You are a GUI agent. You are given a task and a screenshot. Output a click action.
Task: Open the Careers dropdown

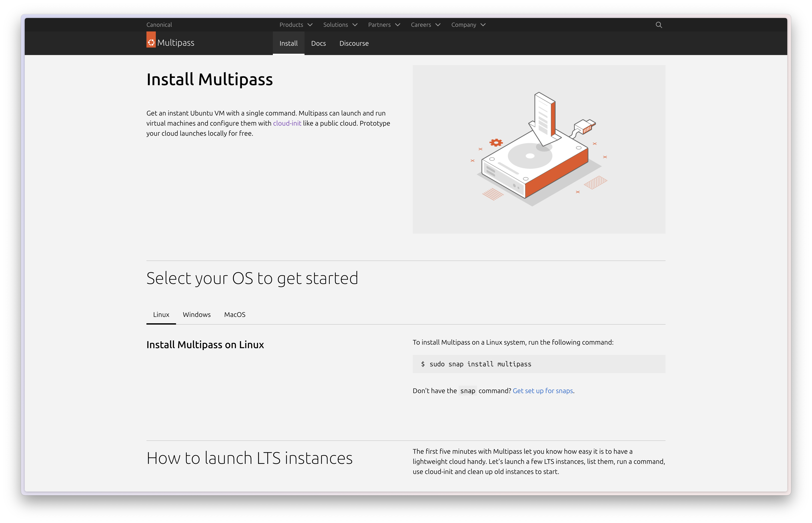pos(425,25)
